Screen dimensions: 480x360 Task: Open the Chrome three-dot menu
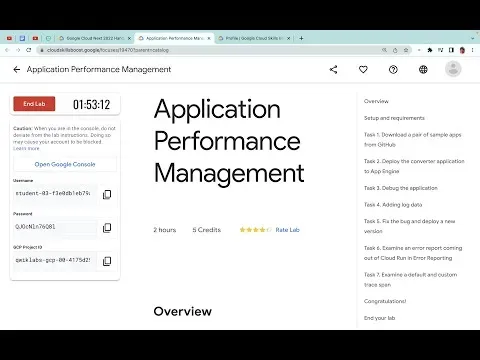pos(472,50)
